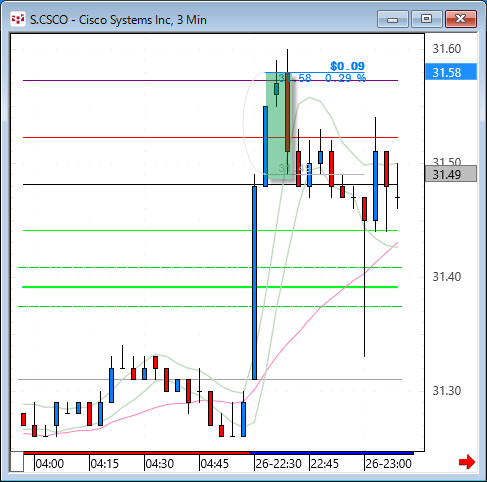This screenshot has width=487, height=482.
Task: Click the small box beside the time axis
Action: tap(17, 462)
